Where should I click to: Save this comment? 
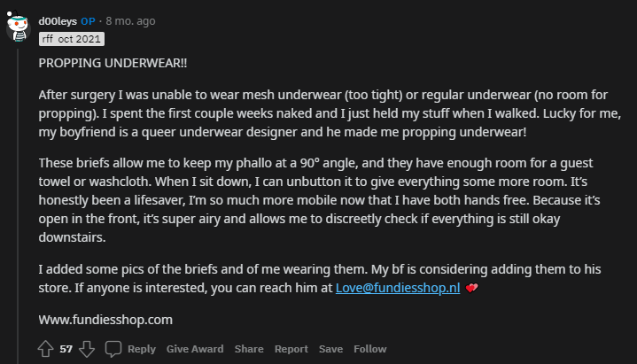click(x=330, y=349)
